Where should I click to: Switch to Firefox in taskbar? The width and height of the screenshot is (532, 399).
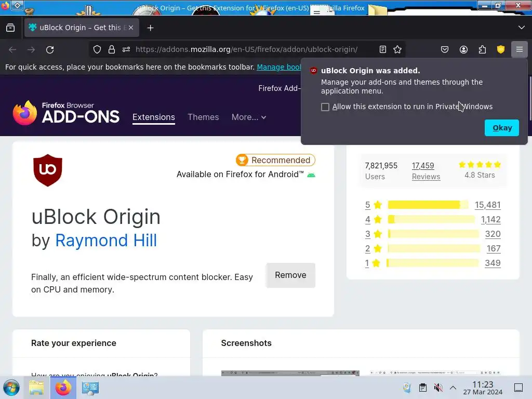(63, 388)
